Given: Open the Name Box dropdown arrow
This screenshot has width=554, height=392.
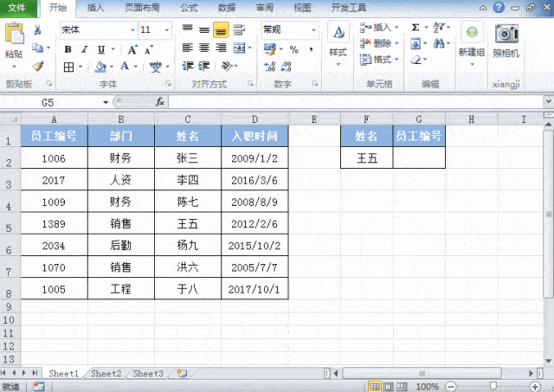Looking at the screenshot, I should pos(106,102).
